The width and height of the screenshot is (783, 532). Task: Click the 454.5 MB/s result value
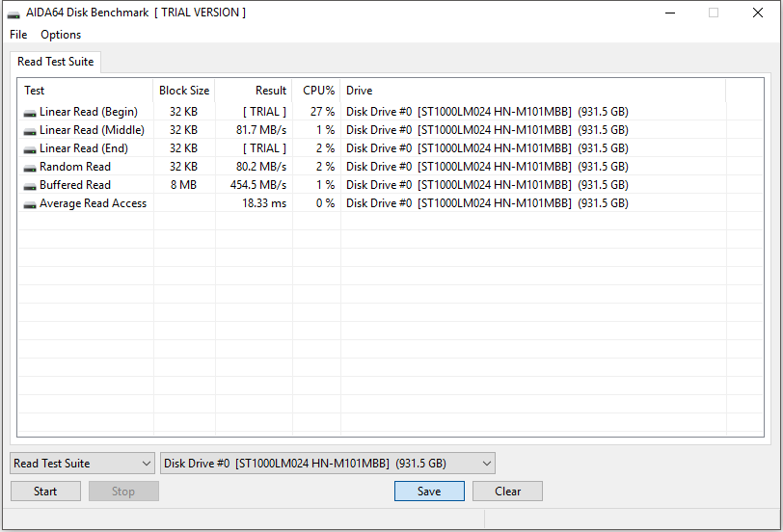click(x=258, y=185)
